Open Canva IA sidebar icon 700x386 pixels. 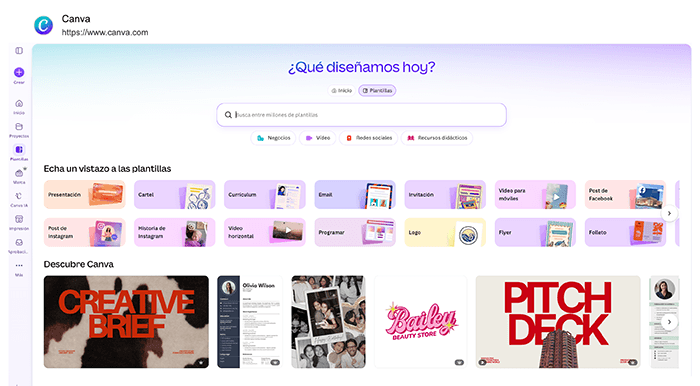(x=19, y=196)
